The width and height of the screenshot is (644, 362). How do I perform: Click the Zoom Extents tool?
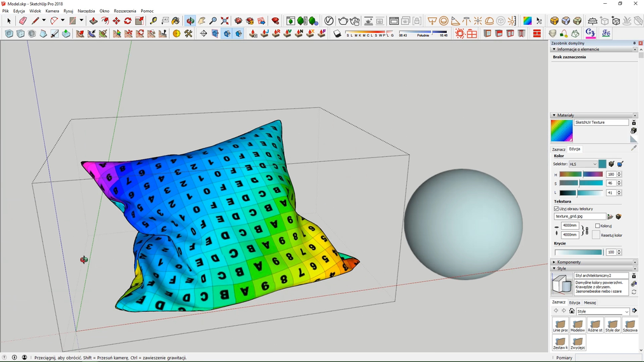pos(224,20)
